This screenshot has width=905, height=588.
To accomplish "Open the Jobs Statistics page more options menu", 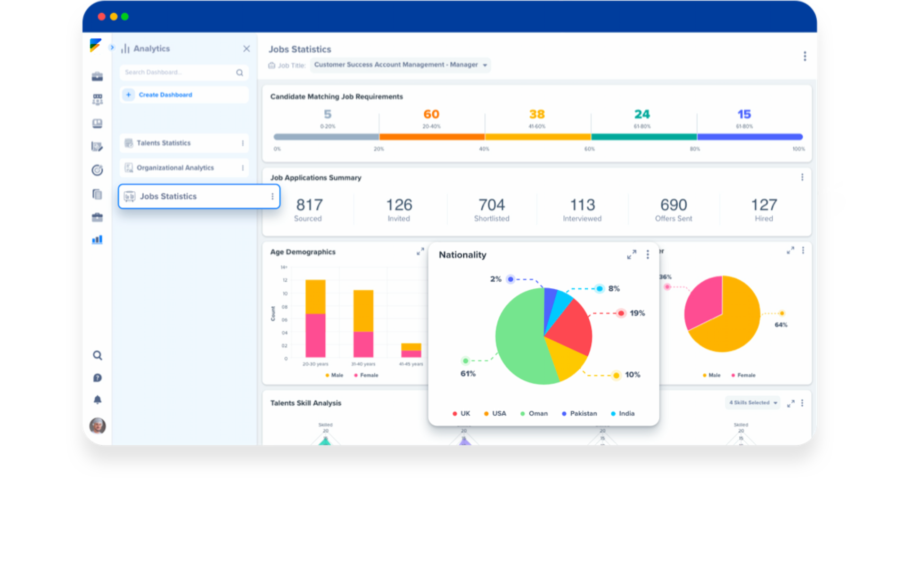I will 805,56.
